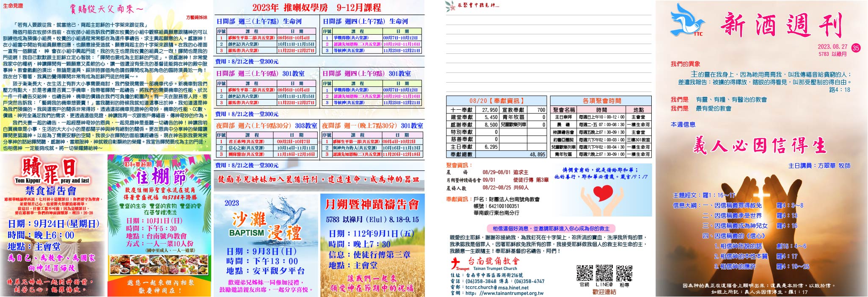Click the 官網 QR code
868x297 pixels.
584,273
